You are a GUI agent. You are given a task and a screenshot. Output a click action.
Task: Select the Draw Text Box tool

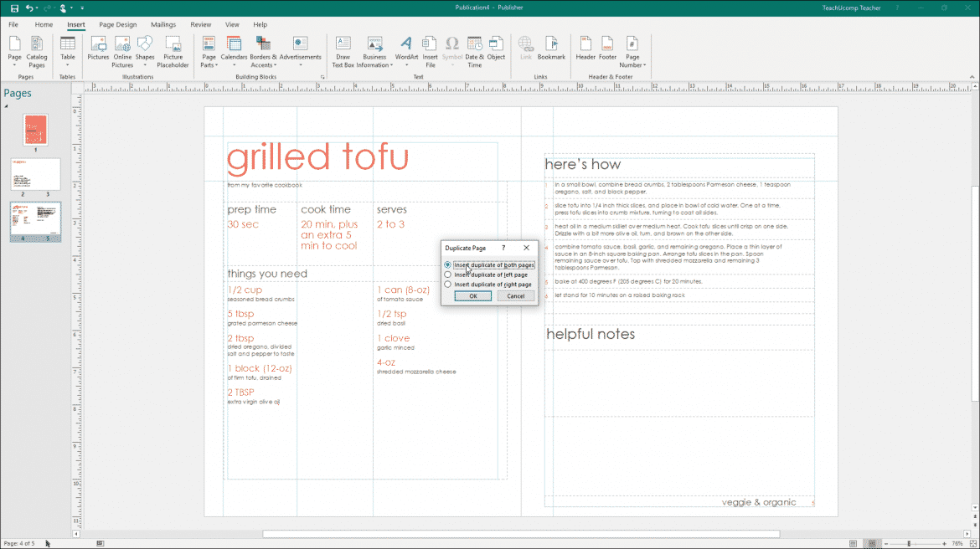[x=343, y=50]
